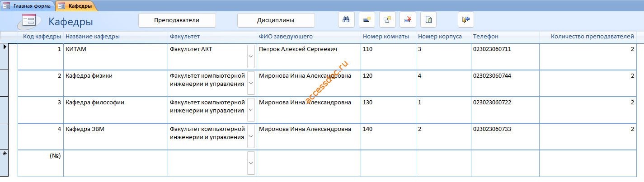Select the record selector for КИТАМ row
644x182 pixels.
click(5, 56)
